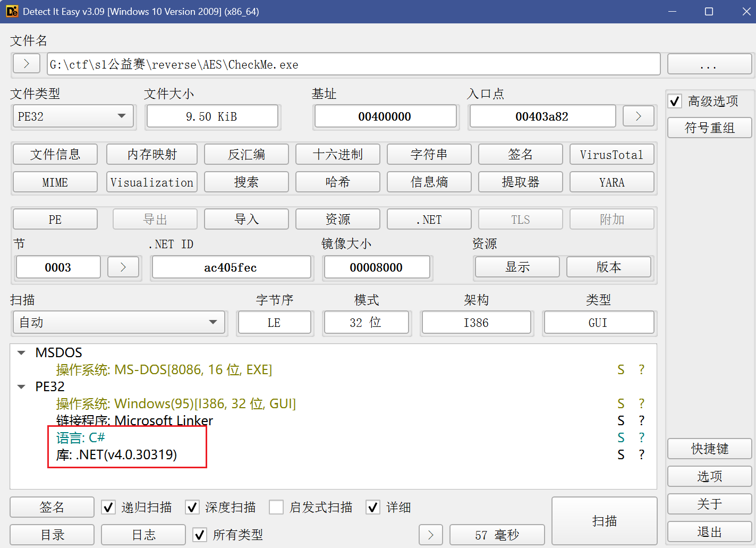Open the .NET info button
The image size is (756, 548).
pyautogui.click(x=429, y=220)
